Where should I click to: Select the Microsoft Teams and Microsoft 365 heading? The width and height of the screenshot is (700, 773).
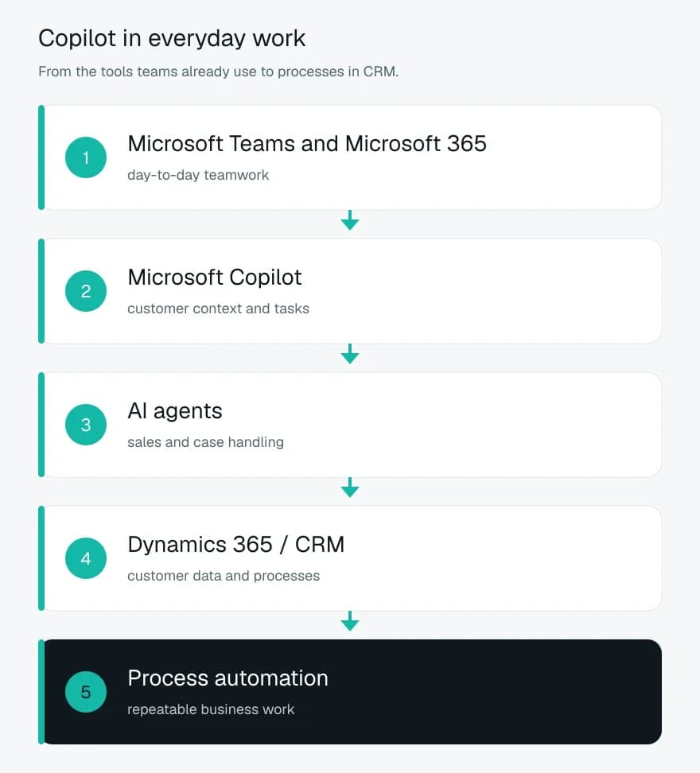coord(306,144)
